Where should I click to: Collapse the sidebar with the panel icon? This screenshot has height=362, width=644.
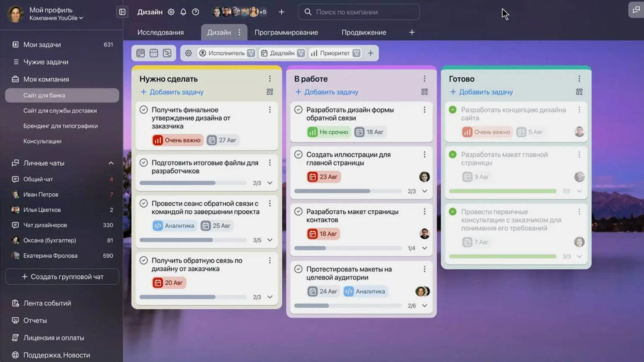pyautogui.click(x=122, y=12)
